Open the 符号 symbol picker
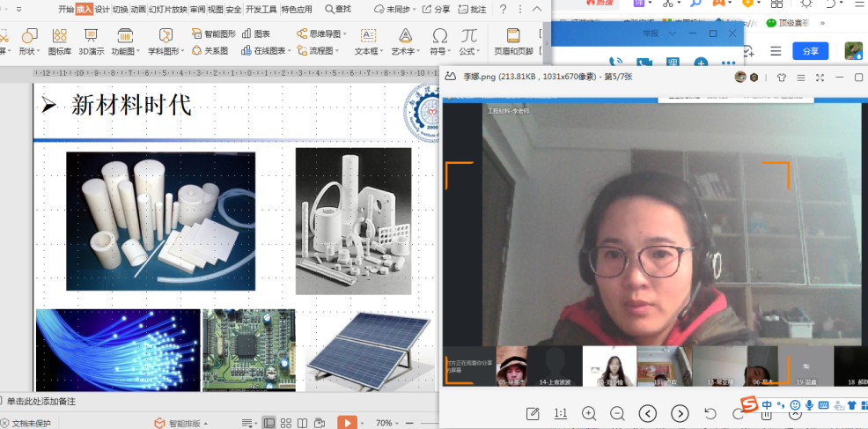868x429 pixels. (439, 41)
